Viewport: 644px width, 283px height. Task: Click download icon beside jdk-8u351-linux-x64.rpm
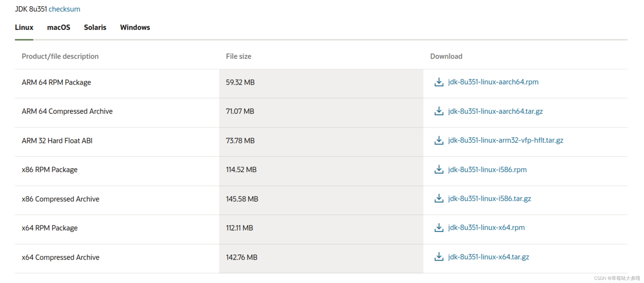tap(439, 228)
